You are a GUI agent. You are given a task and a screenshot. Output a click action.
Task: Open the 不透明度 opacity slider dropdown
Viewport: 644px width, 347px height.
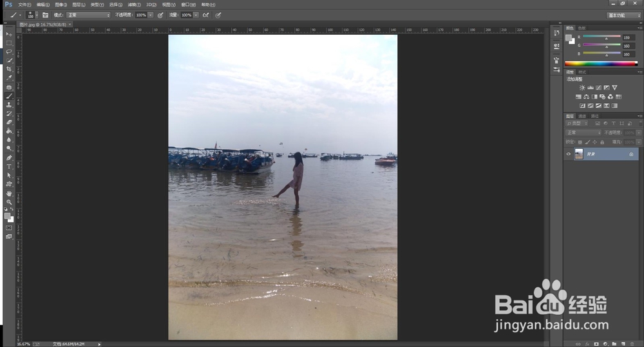click(150, 15)
